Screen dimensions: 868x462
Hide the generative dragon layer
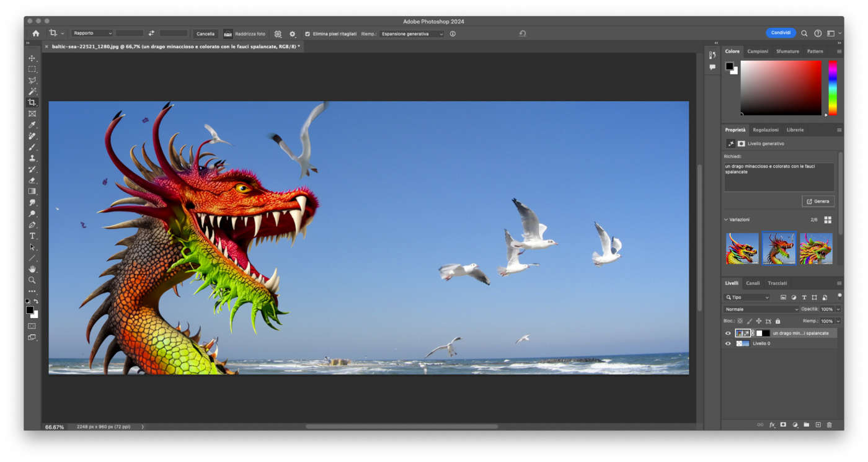coord(728,333)
